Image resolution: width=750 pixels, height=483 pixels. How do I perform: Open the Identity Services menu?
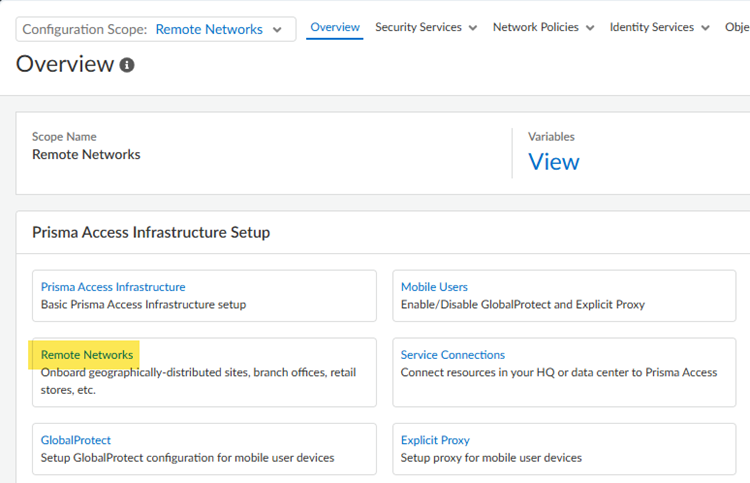660,27
